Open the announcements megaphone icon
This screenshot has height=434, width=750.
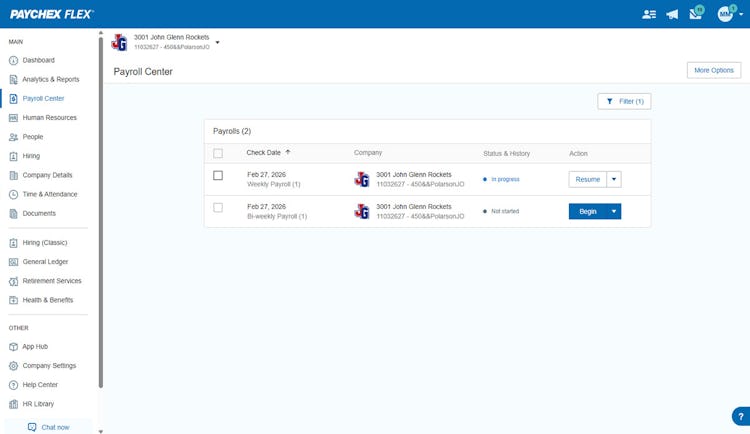click(x=672, y=14)
